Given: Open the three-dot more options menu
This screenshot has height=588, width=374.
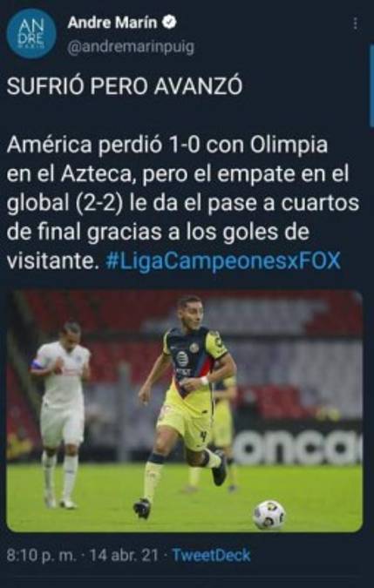Looking at the screenshot, I should 355,24.
